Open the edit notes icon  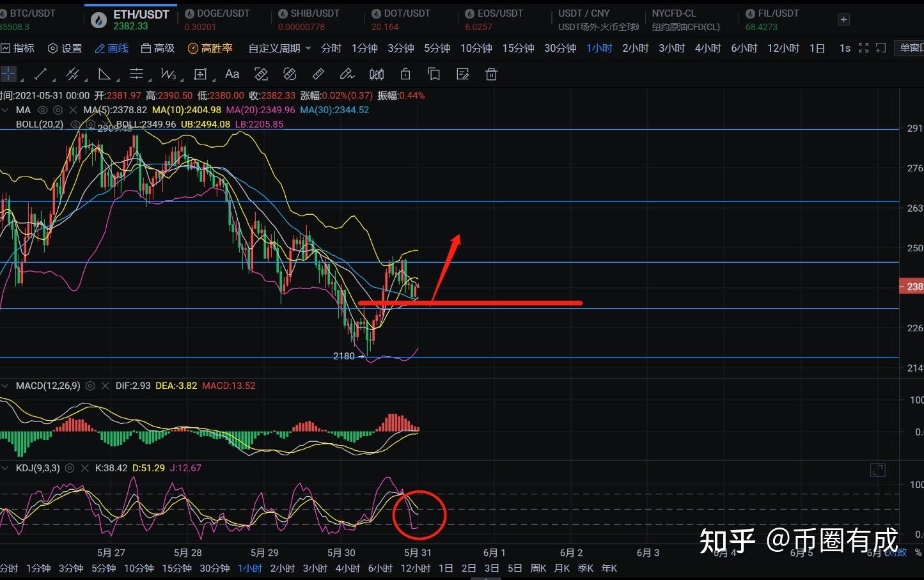point(463,74)
